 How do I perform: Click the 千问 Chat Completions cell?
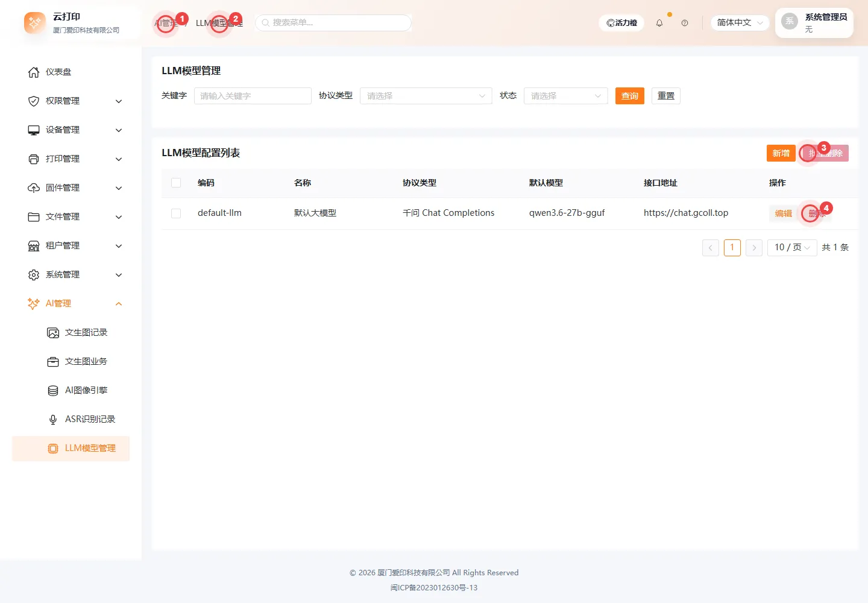point(448,213)
